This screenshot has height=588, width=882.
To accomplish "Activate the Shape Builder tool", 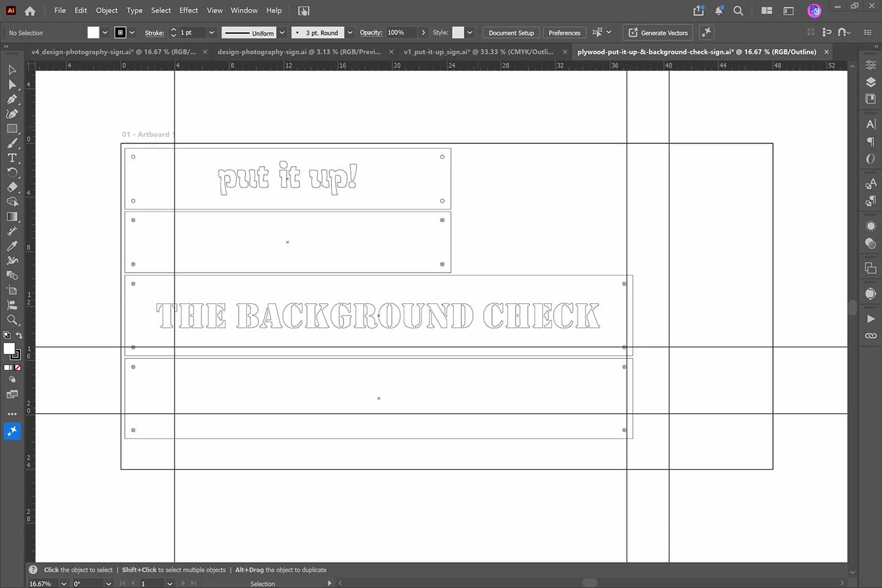I will (12, 202).
